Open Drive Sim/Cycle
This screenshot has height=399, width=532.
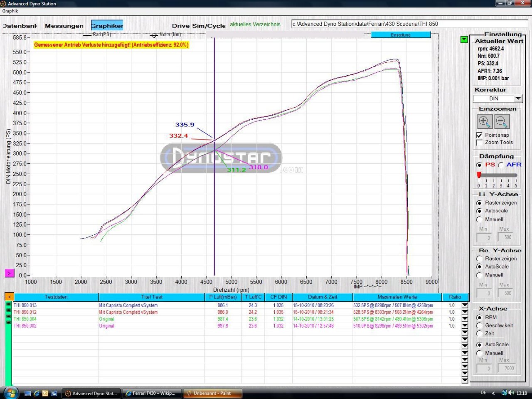pyautogui.click(x=199, y=26)
